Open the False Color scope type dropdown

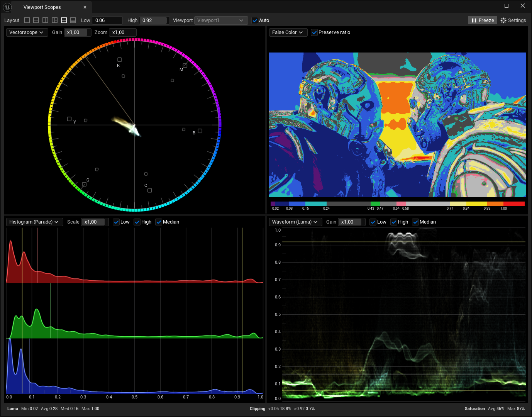coord(288,32)
